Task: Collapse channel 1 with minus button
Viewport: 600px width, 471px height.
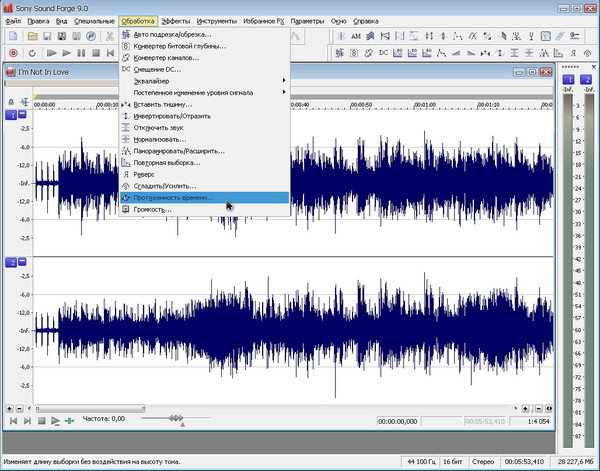Action: tap(22, 114)
